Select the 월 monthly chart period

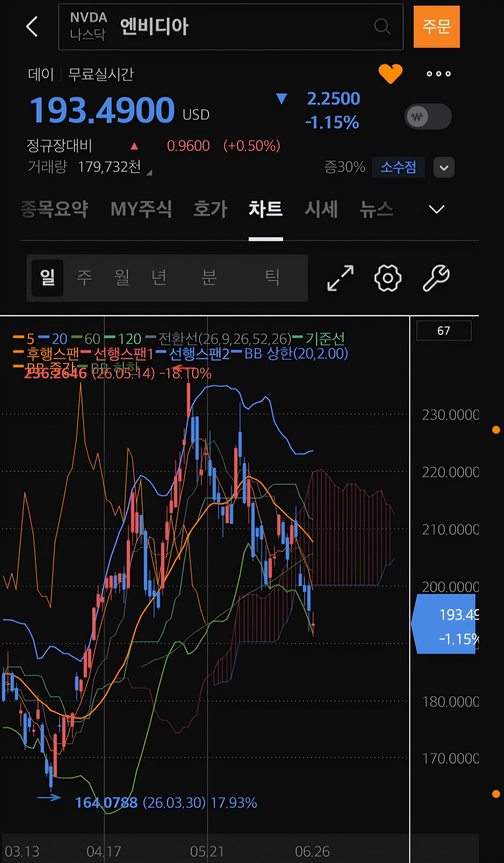[122, 278]
